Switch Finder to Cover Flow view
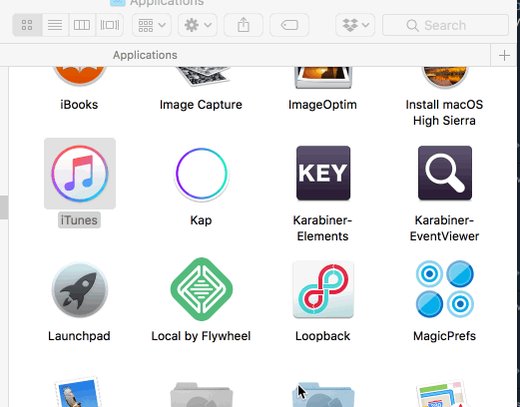 click(x=110, y=25)
